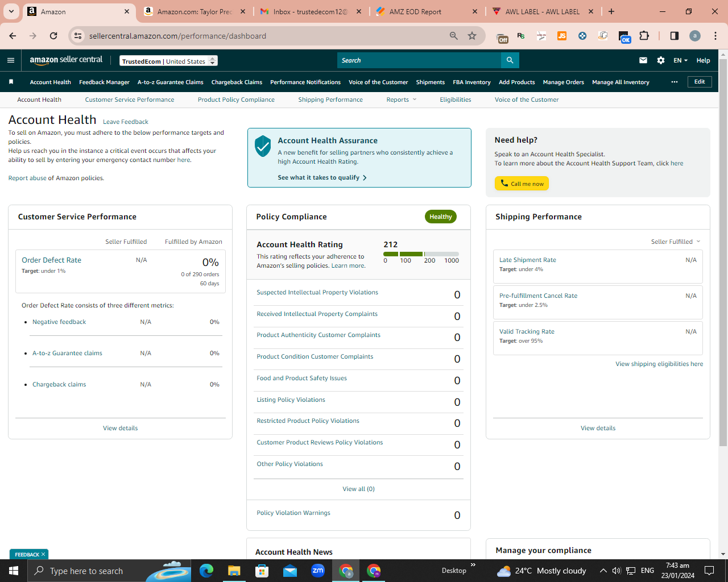The height and width of the screenshot is (582, 728).
Task: Open the Mail app from the taskbar
Action: [x=290, y=571]
